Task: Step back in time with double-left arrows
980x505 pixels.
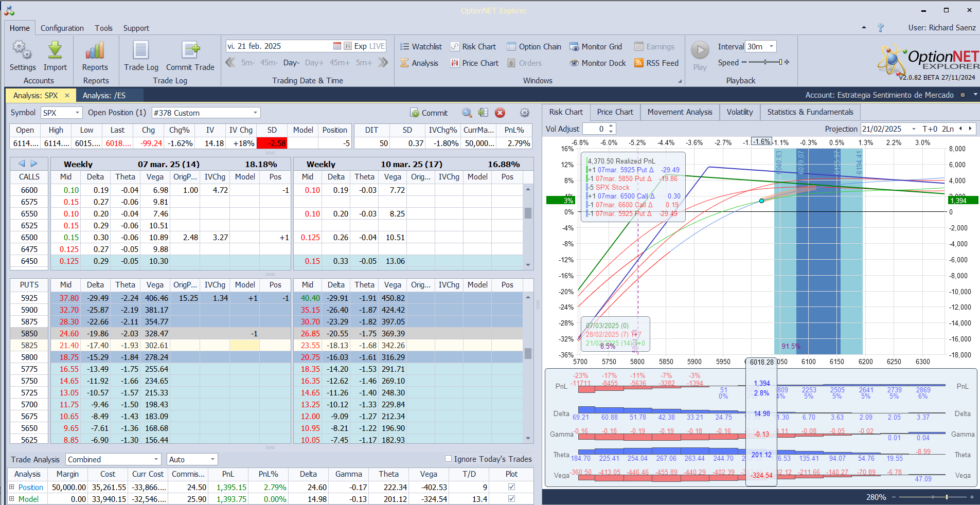Action: (x=230, y=63)
